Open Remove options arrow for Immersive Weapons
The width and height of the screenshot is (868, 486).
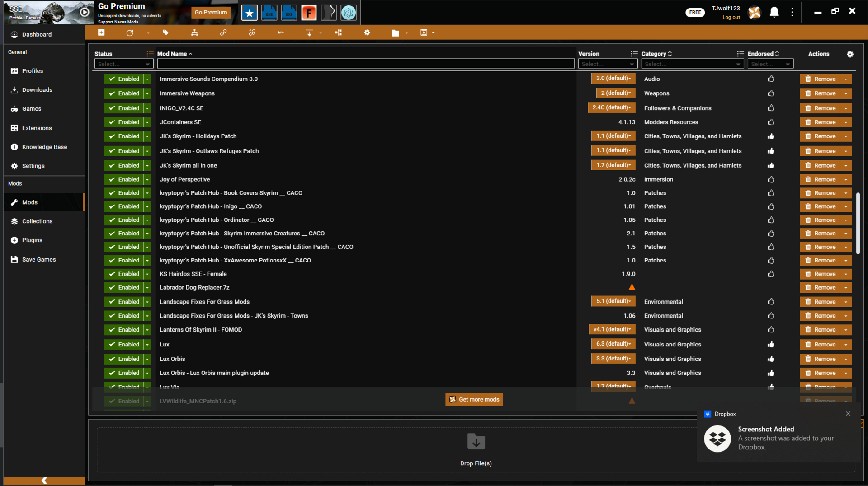pyautogui.click(x=846, y=93)
